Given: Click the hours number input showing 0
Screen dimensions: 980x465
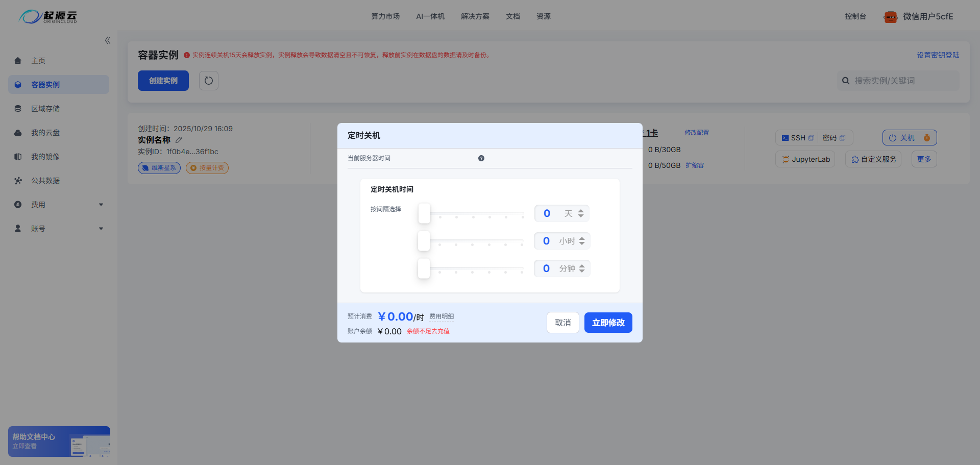Looking at the screenshot, I should coord(546,241).
